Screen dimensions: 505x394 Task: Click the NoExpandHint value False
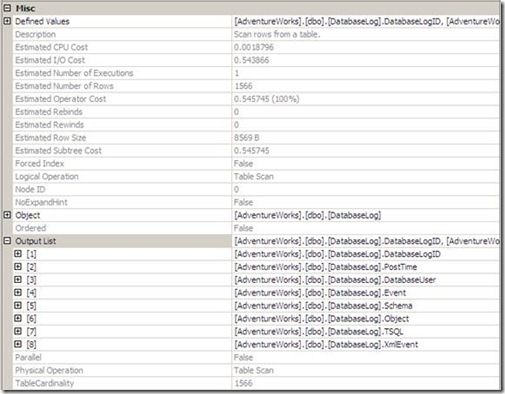click(x=243, y=202)
